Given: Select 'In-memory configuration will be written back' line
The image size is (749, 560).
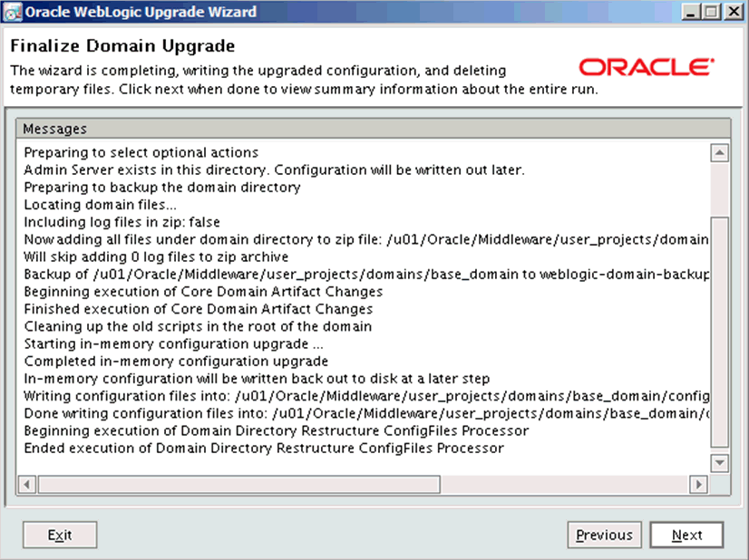Looking at the screenshot, I should coord(257,379).
